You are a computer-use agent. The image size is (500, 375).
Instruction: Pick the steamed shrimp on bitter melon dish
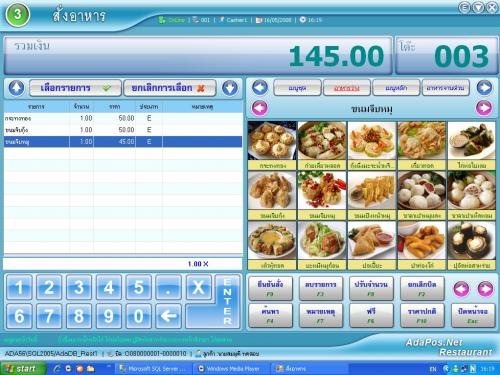click(x=372, y=145)
